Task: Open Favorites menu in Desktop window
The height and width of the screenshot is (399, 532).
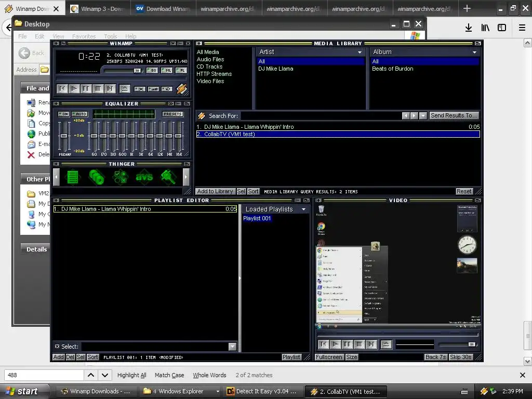Action: 84,36
